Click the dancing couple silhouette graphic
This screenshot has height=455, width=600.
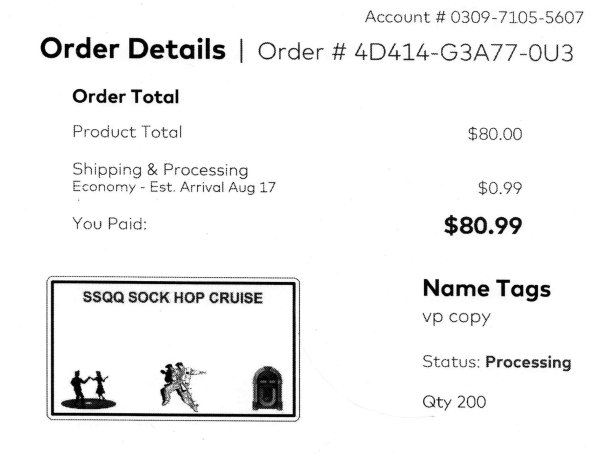(88, 390)
